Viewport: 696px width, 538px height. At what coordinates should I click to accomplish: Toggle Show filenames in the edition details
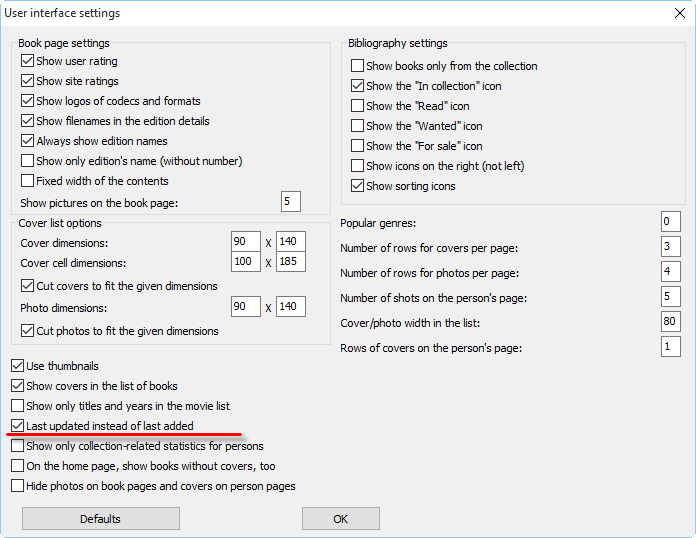(28, 121)
